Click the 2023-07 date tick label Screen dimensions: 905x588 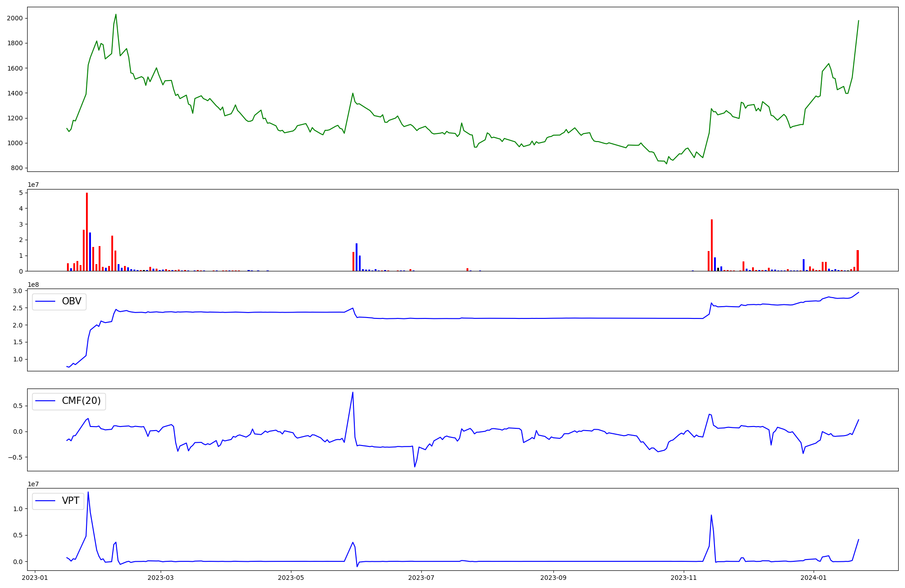[421, 578]
